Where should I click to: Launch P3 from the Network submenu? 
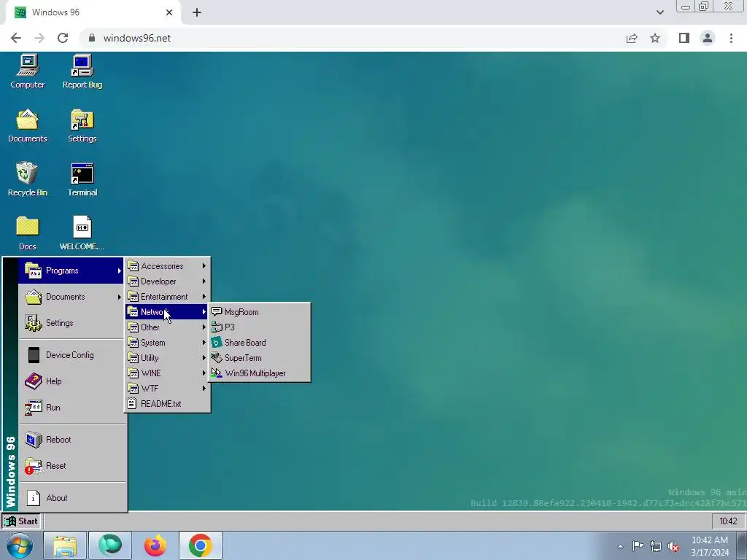(260, 327)
